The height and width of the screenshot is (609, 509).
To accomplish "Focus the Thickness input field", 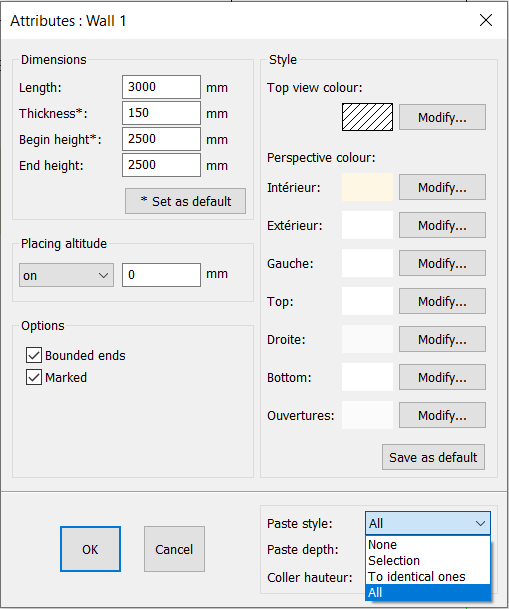I will tap(162, 113).
